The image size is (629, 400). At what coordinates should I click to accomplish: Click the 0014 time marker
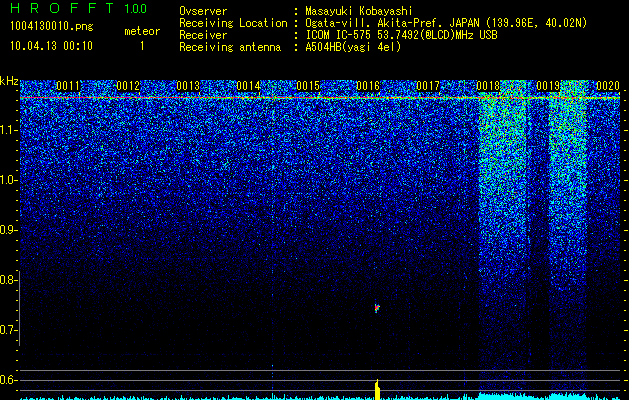tap(248, 86)
